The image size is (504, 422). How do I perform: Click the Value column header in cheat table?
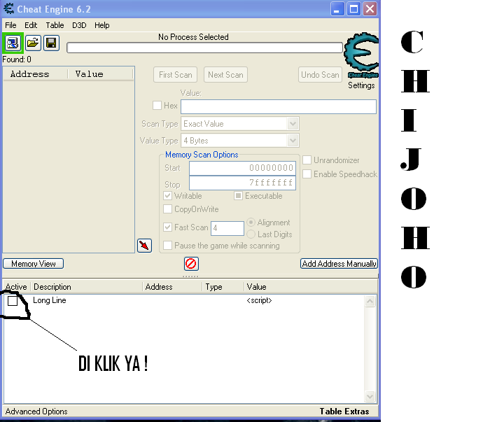pos(311,287)
